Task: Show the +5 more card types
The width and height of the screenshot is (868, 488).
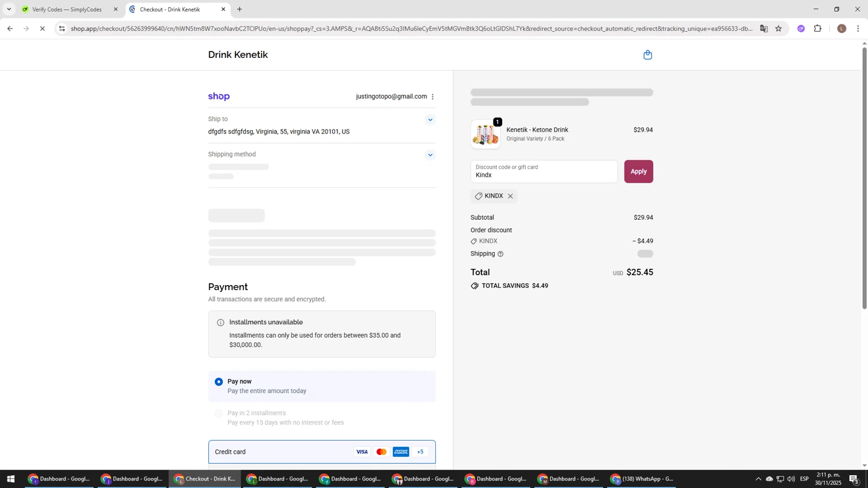Action: [421, 452]
